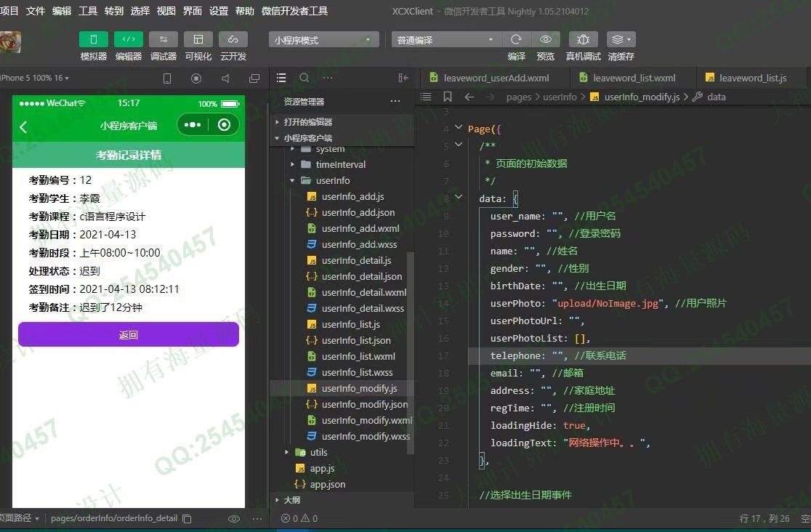Click the userInfo breadcrumb segment

click(560, 97)
